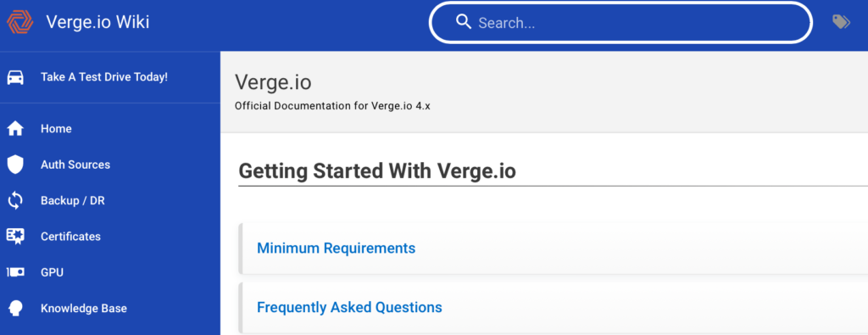Click the car icon beside Take A Test Drive

point(15,77)
